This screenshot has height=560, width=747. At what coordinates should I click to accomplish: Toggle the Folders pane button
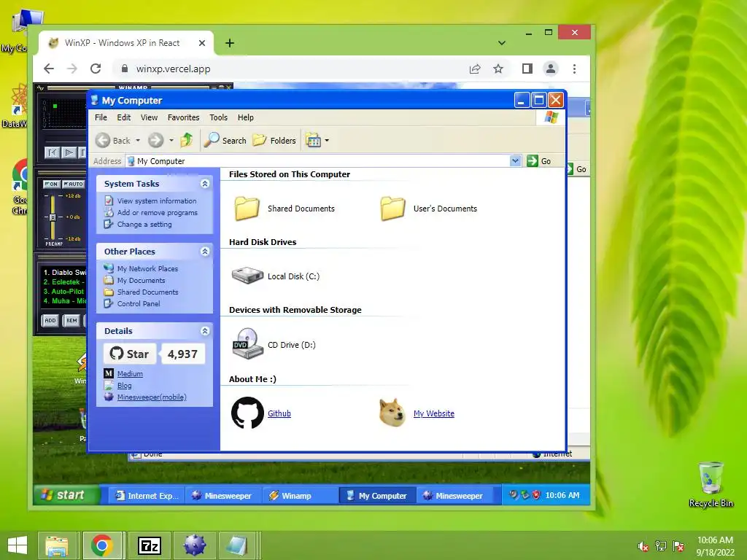point(274,141)
